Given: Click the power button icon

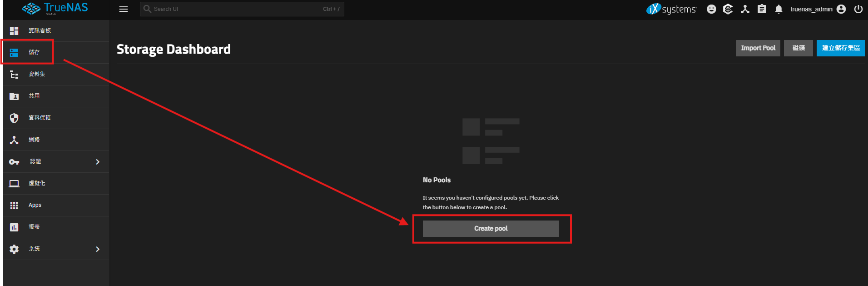Looking at the screenshot, I should click(858, 9).
